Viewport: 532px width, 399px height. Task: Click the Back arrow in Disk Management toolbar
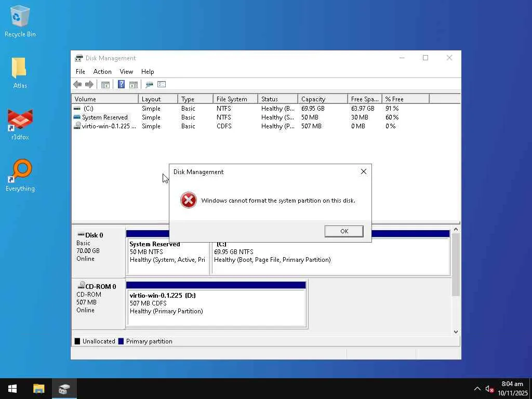click(77, 85)
